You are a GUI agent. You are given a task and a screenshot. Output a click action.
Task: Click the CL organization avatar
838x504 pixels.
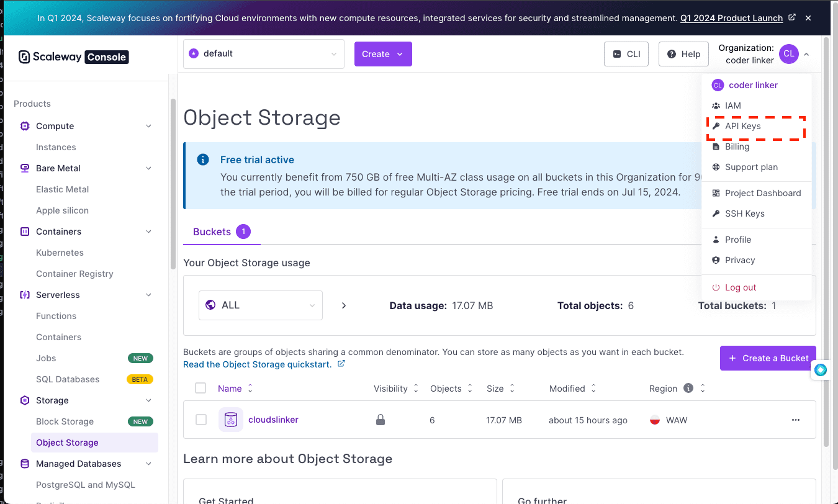pyautogui.click(x=788, y=54)
